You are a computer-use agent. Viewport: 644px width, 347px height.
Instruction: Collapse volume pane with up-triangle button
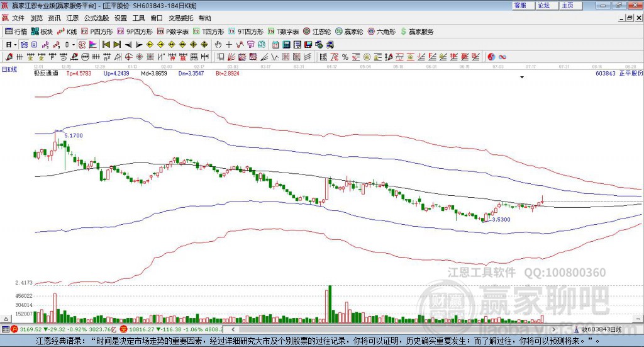6,319
